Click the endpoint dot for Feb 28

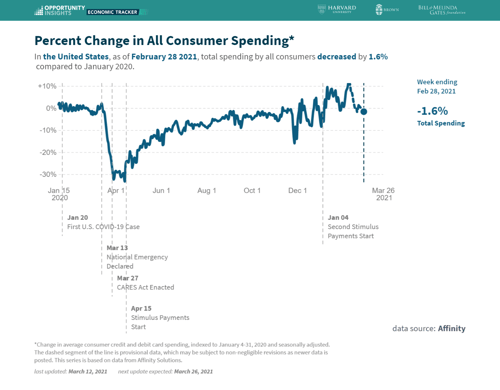pos(364,112)
